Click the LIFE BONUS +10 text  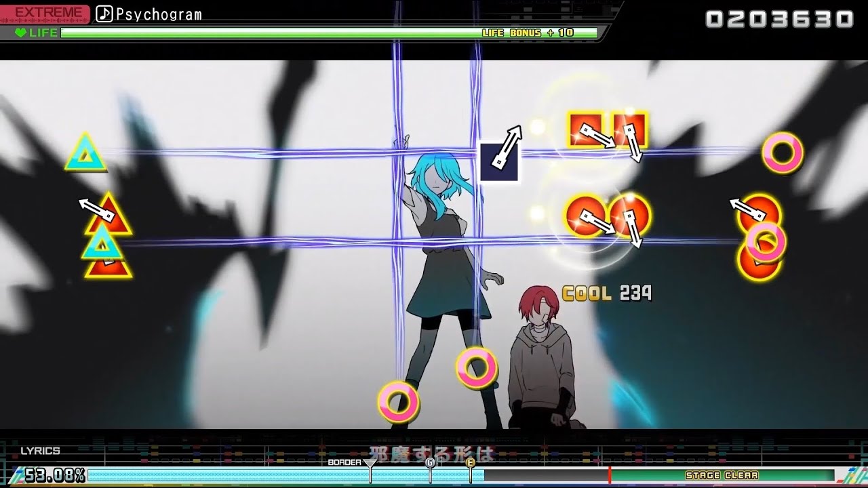click(x=528, y=33)
